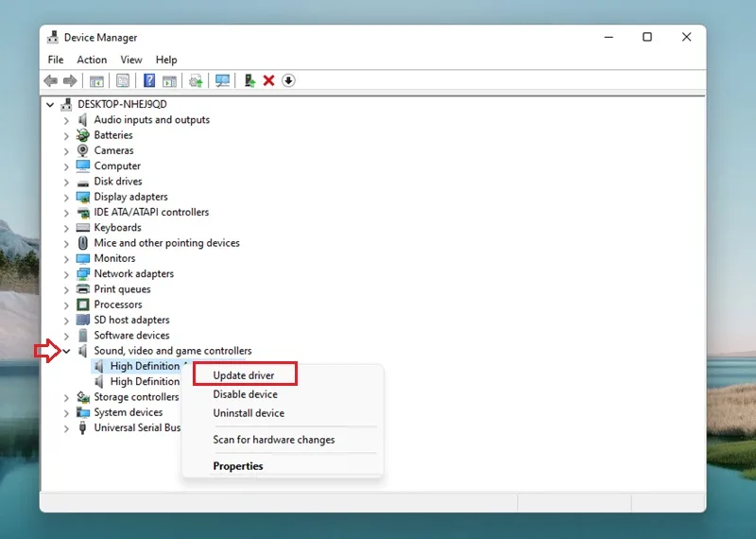
Task: Choose Uninstall device in context menu
Action: (x=249, y=413)
